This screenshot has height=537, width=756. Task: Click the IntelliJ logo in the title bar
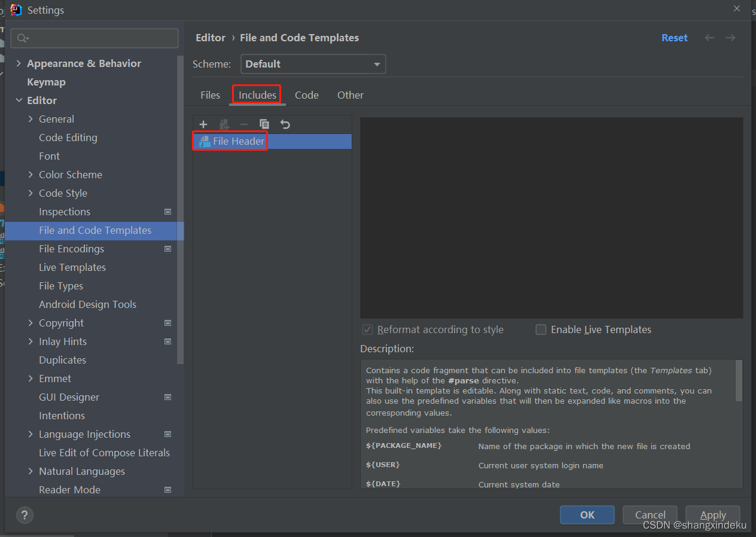pyautogui.click(x=16, y=10)
